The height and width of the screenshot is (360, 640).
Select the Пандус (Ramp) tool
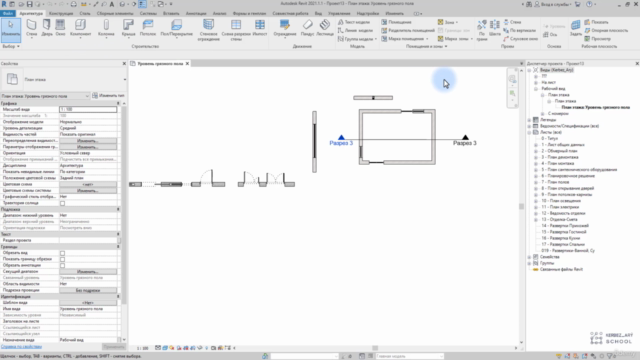pyautogui.click(x=307, y=28)
